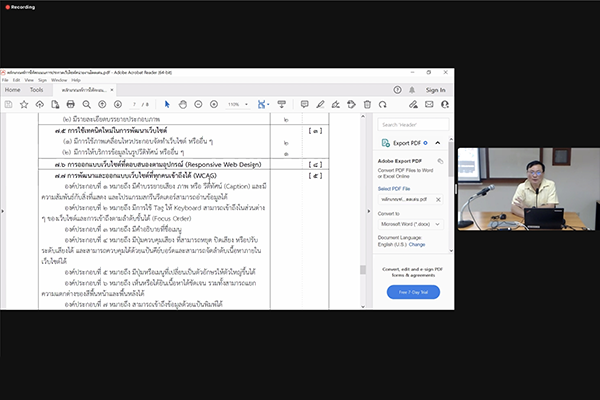This screenshot has width=600, height=400.
Task: Star this file as a favorite
Action: click(24, 104)
